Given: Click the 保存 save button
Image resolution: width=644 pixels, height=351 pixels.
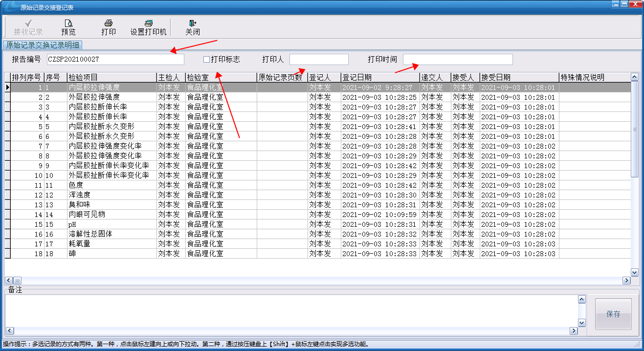Looking at the screenshot, I should (x=613, y=314).
